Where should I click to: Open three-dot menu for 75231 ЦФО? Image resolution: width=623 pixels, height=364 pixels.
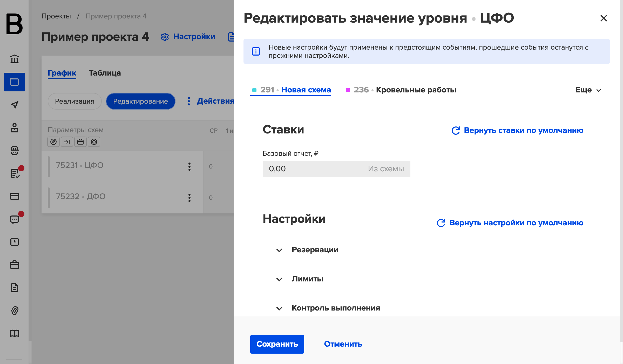tap(189, 167)
